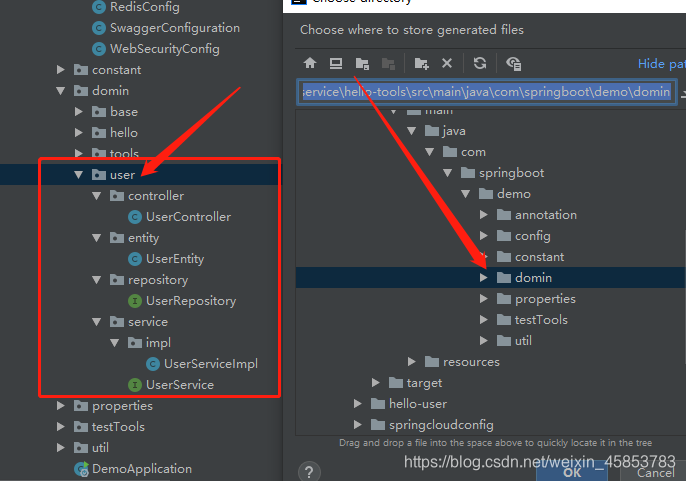Expand testTools folder in dialog tree
The image size is (686, 481).
click(x=483, y=319)
